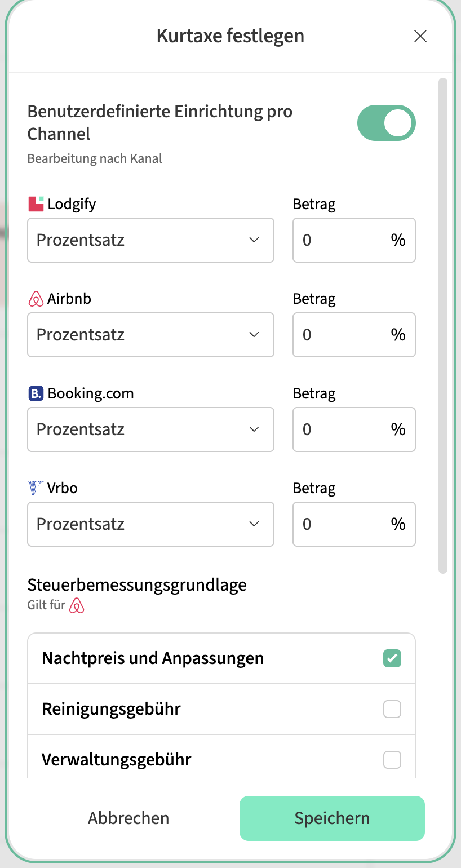The image size is (461, 868).
Task: Click the Lodgify logo icon
Action: [36, 204]
